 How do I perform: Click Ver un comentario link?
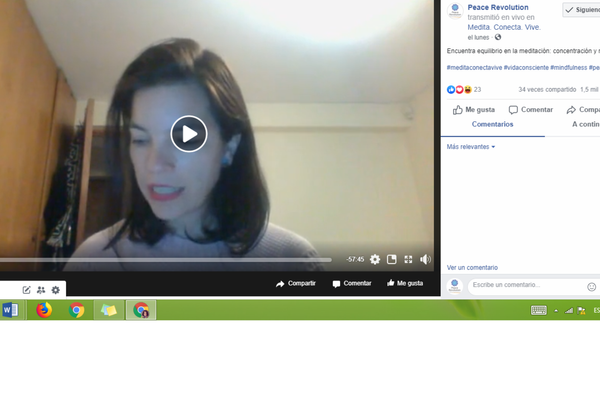click(472, 268)
